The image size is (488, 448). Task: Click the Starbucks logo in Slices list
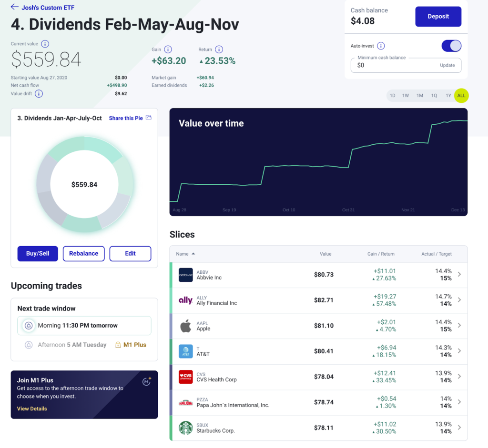click(185, 428)
